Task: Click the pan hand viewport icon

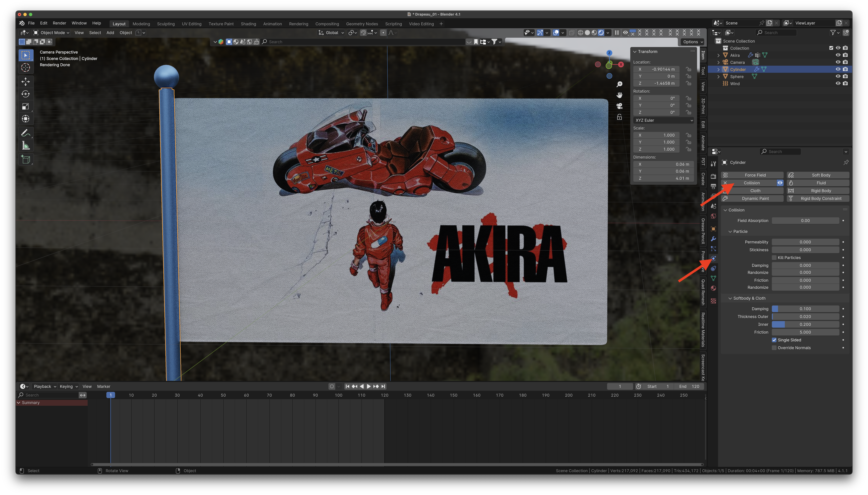Action: [620, 95]
